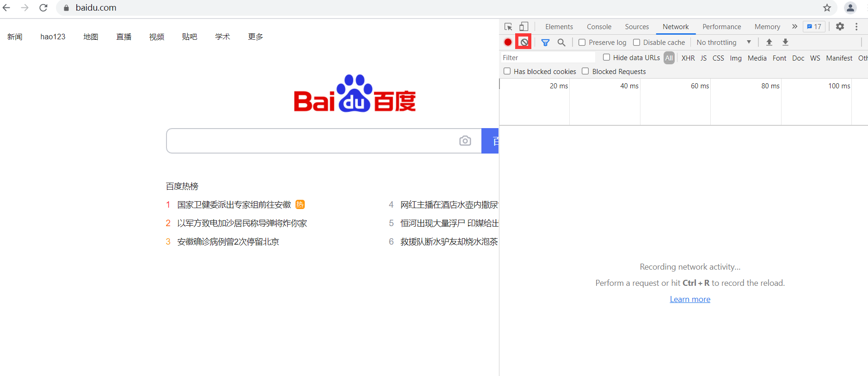Check Hide data URLs
Screen dimensions: 868x376
(x=606, y=57)
